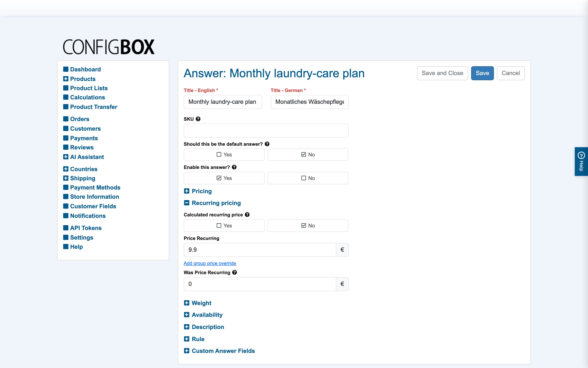Viewport: 588px width, 368px height.
Task: Click the Reviews square icon in sidebar
Action: tap(66, 147)
